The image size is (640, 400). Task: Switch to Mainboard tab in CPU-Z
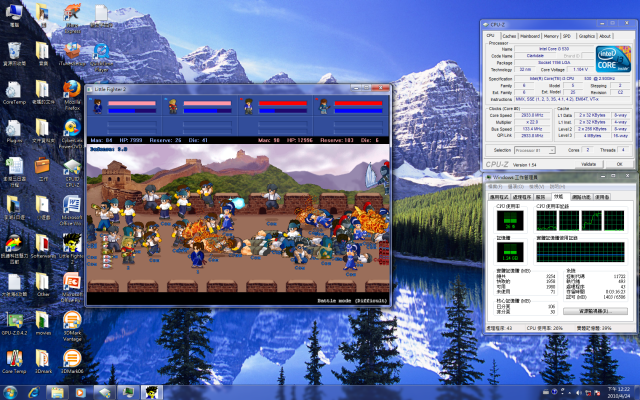click(530, 36)
